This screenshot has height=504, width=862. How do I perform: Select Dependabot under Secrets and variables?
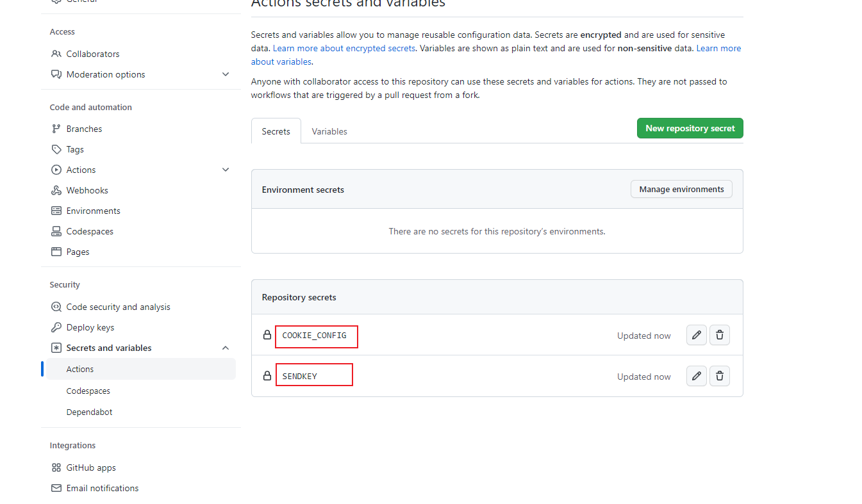89,411
